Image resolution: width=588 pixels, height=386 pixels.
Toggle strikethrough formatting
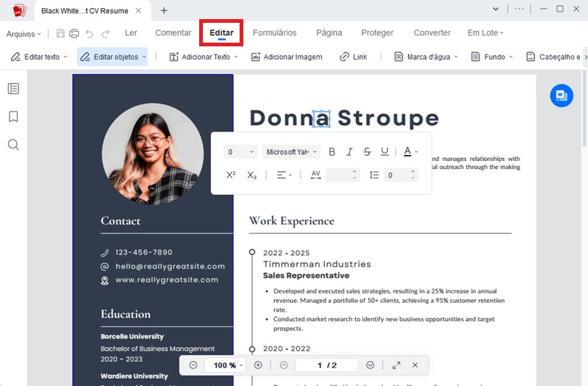coord(367,151)
